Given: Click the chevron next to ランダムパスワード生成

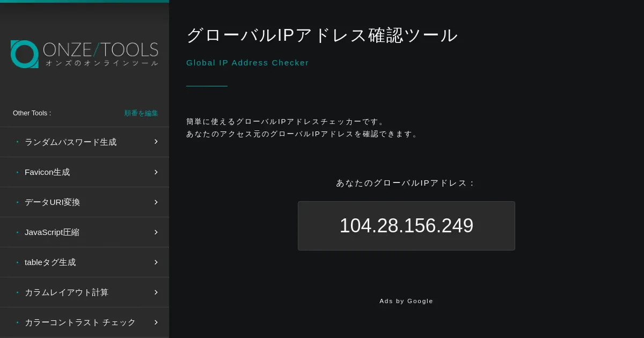Looking at the screenshot, I should point(156,142).
